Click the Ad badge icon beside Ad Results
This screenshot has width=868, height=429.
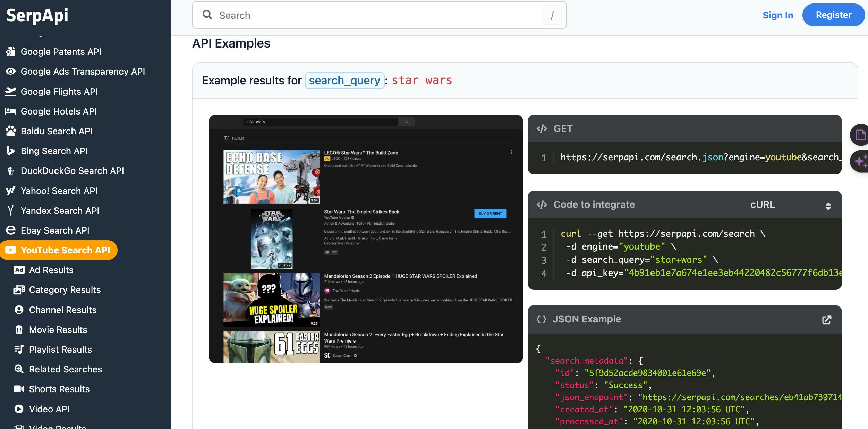click(x=19, y=270)
